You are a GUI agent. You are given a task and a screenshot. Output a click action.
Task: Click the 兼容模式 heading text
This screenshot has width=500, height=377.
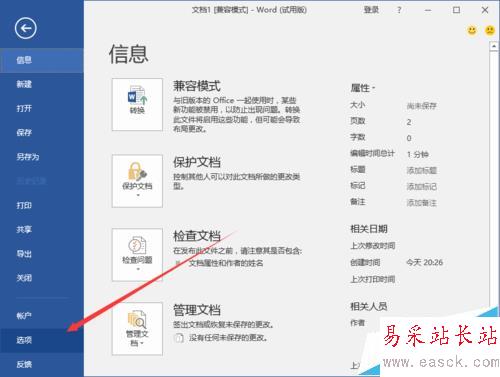[x=197, y=86]
